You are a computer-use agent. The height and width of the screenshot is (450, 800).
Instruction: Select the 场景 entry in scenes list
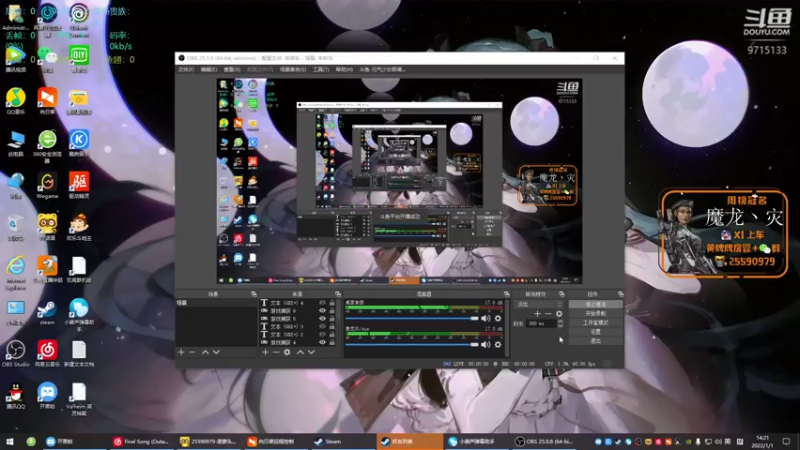coord(216,303)
